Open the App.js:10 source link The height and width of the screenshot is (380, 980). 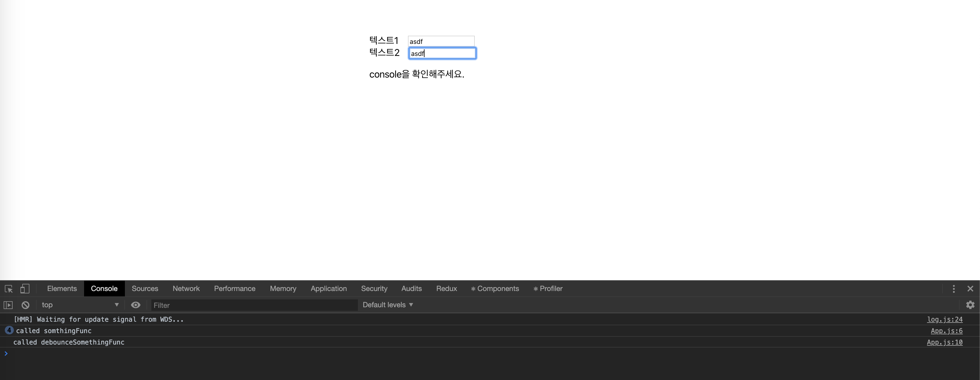pos(944,342)
